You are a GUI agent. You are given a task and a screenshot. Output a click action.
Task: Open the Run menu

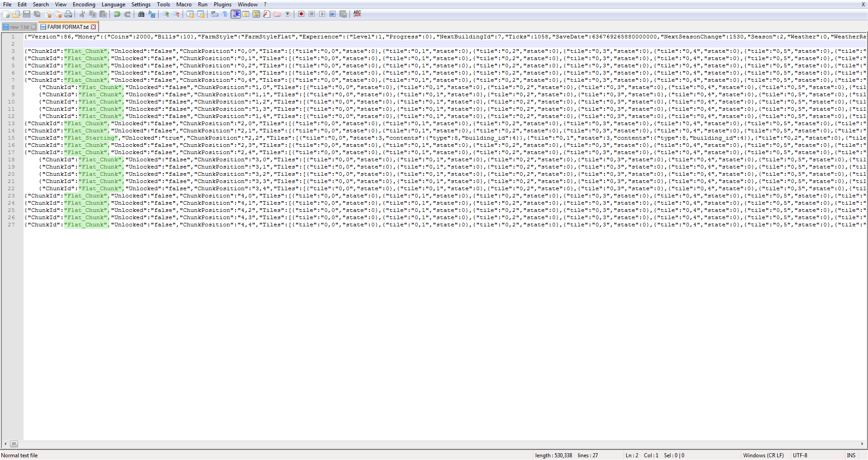(203, 5)
